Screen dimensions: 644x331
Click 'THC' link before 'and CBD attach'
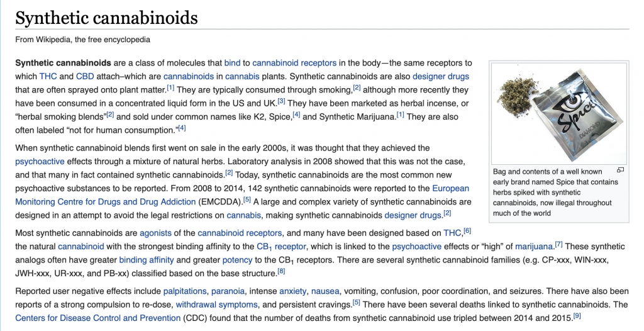pyautogui.click(x=48, y=77)
